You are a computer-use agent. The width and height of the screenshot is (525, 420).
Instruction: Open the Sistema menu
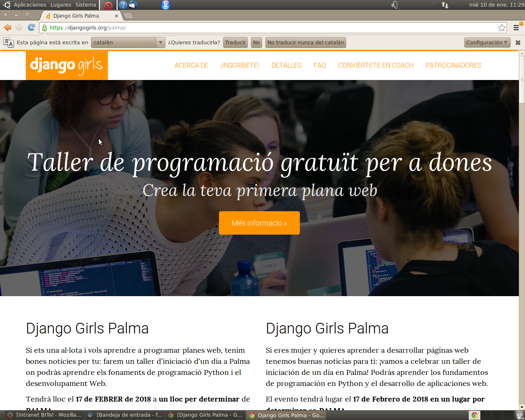(86, 5)
